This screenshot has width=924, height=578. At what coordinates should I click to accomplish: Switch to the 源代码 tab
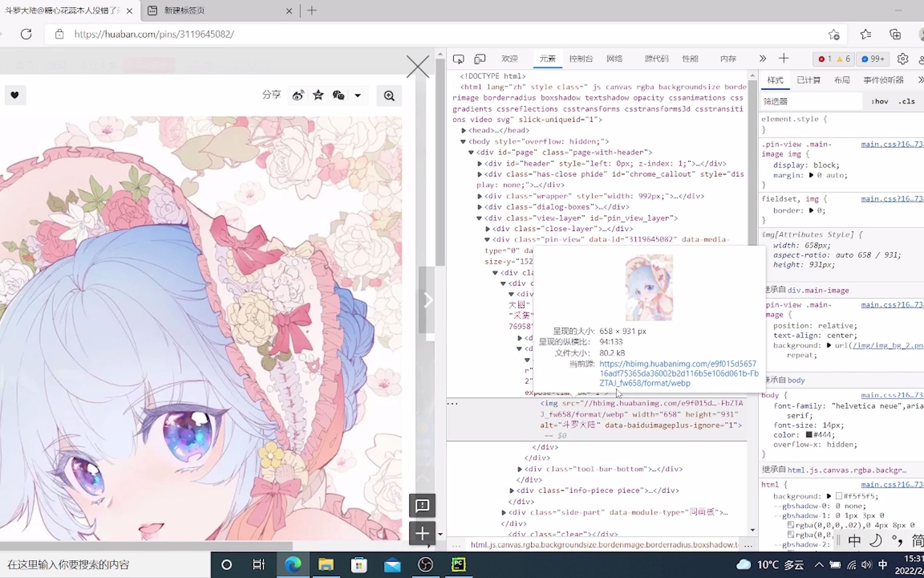[656, 59]
